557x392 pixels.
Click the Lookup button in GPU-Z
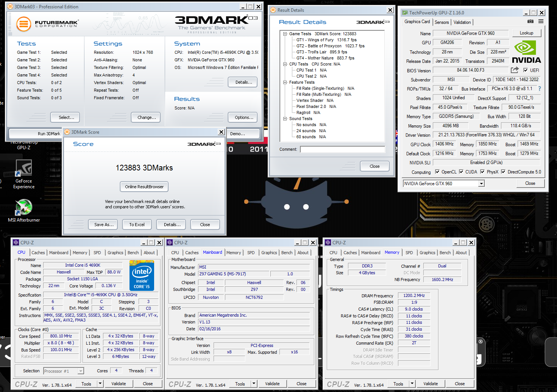pos(526,33)
